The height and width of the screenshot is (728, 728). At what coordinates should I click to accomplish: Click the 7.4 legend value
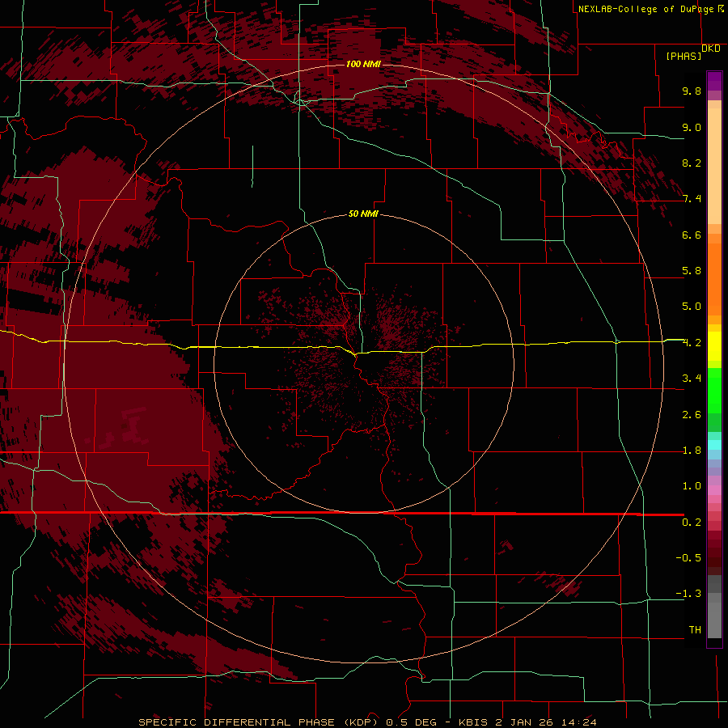click(692, 199)
